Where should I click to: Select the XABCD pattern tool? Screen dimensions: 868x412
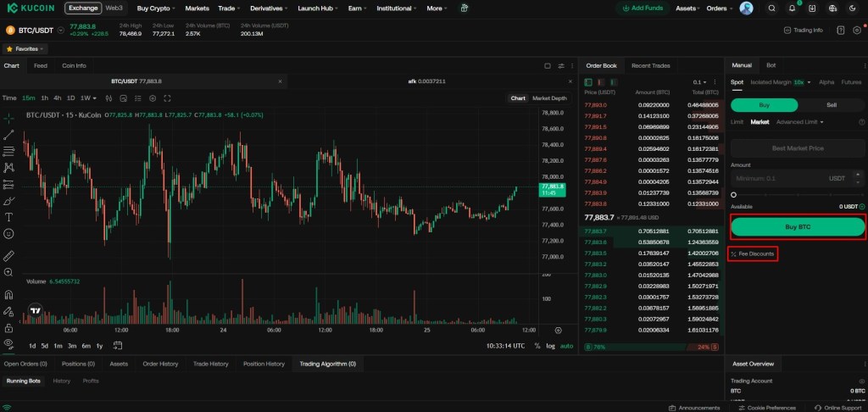point(8,167)
